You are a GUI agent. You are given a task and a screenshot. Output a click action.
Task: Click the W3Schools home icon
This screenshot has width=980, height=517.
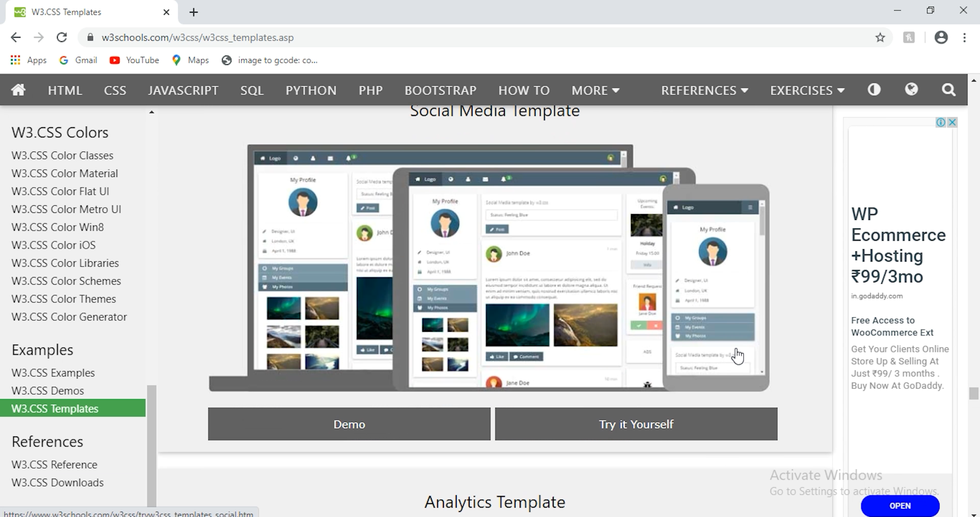[18, 90]
